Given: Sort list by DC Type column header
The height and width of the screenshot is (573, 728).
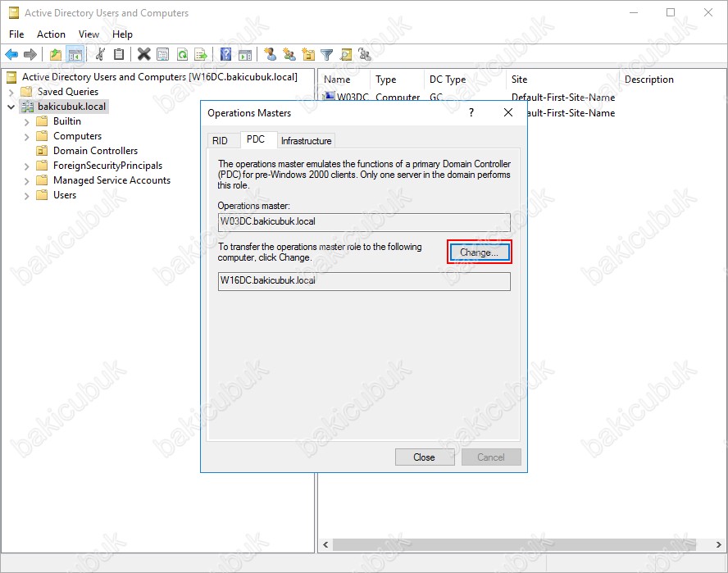Looking at the screenshot, I should [465, 80].
